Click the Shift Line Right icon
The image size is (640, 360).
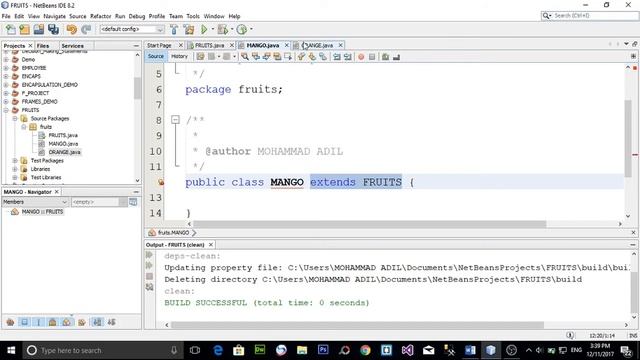[347, 57]
